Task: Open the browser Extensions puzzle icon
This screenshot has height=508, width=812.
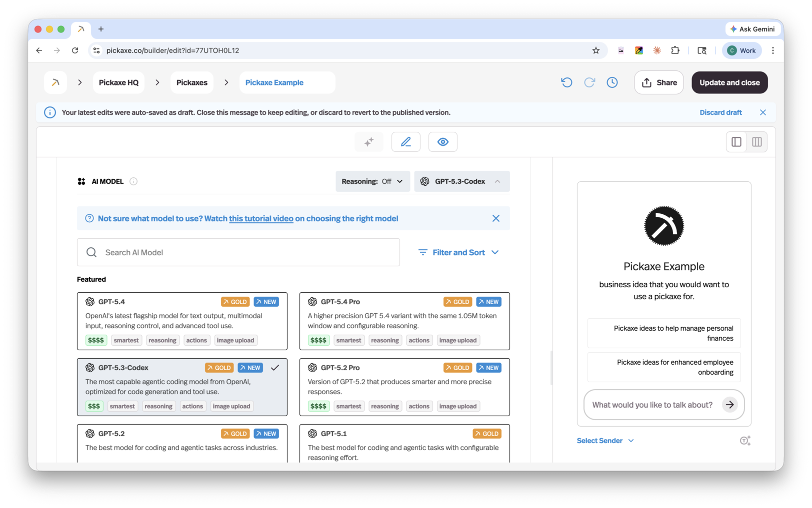Action: [675, 50]
